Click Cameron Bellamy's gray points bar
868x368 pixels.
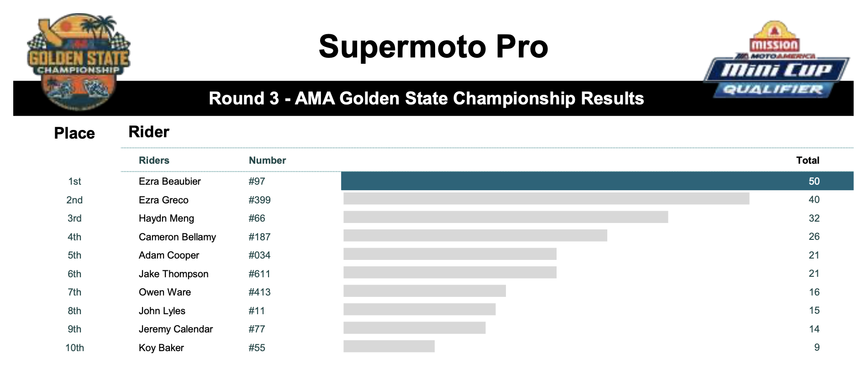tap(475, 235)
